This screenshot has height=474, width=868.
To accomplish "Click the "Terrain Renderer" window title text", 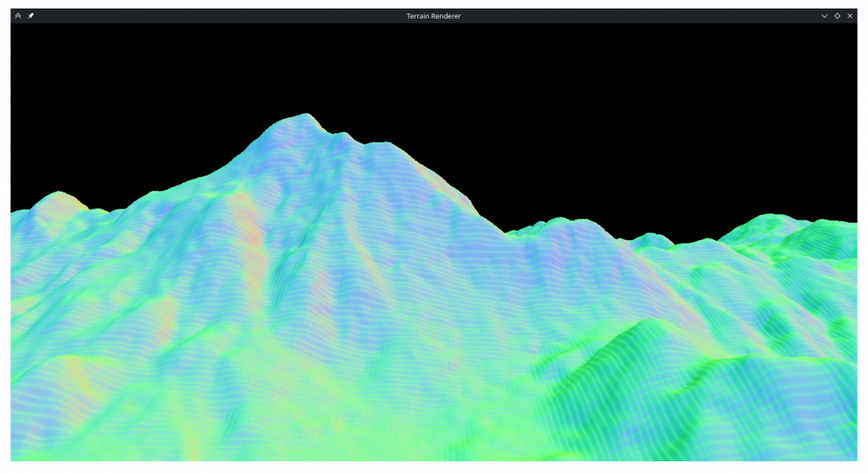I will 433,16.
